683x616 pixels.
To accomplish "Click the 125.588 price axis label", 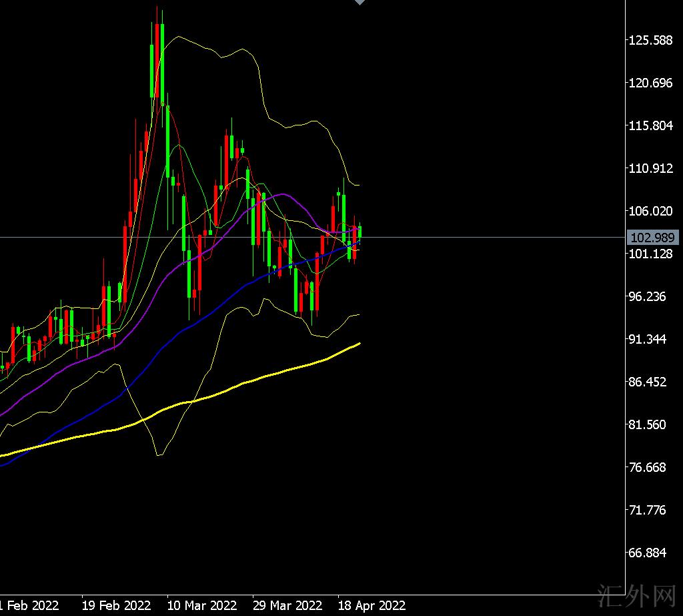I will (650, 41).
